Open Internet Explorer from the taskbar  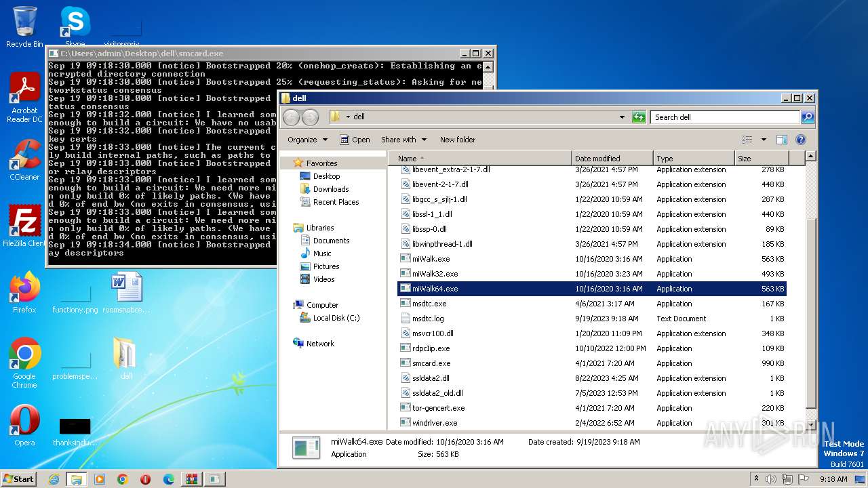point(54,479)
